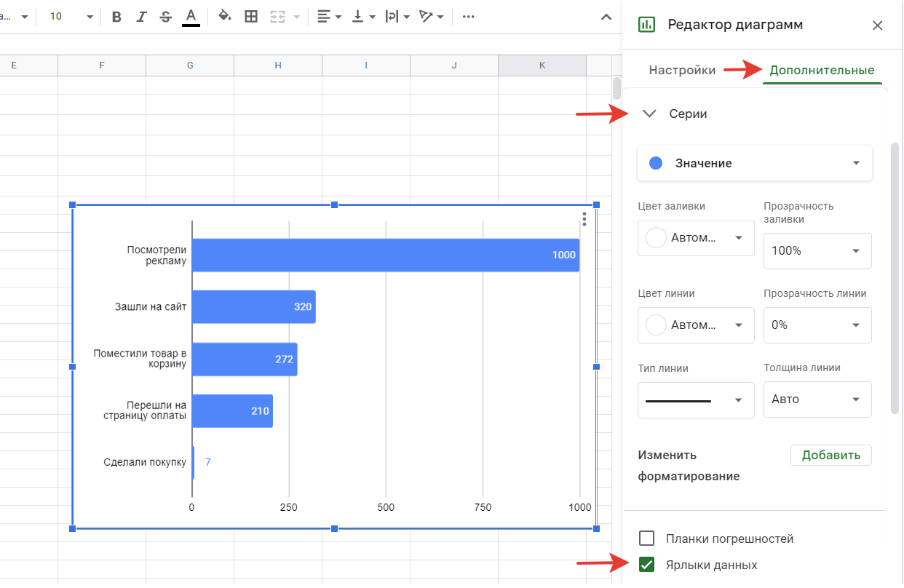Enable the Планки погрешностей checkbox
The width and height of the screenshot is (904, 588).
646,539
